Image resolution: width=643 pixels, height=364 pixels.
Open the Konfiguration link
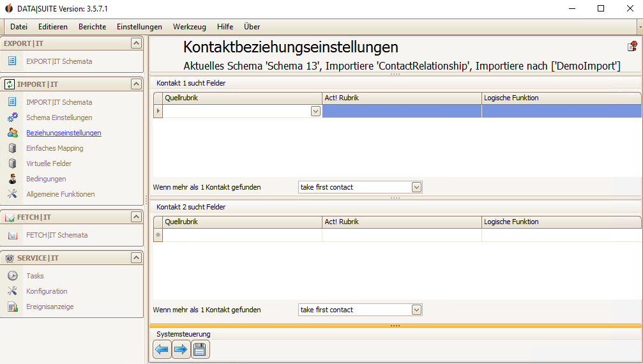(x=47, y=291)
